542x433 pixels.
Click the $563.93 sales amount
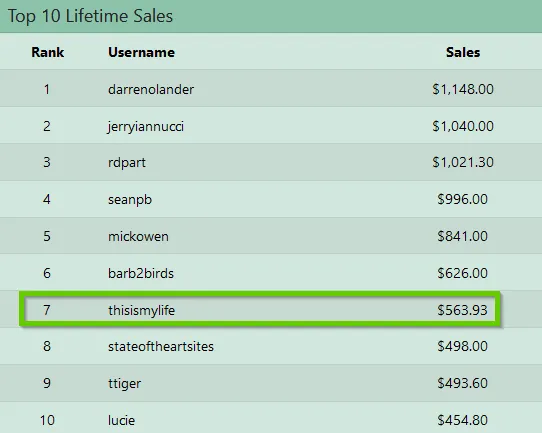462,310
